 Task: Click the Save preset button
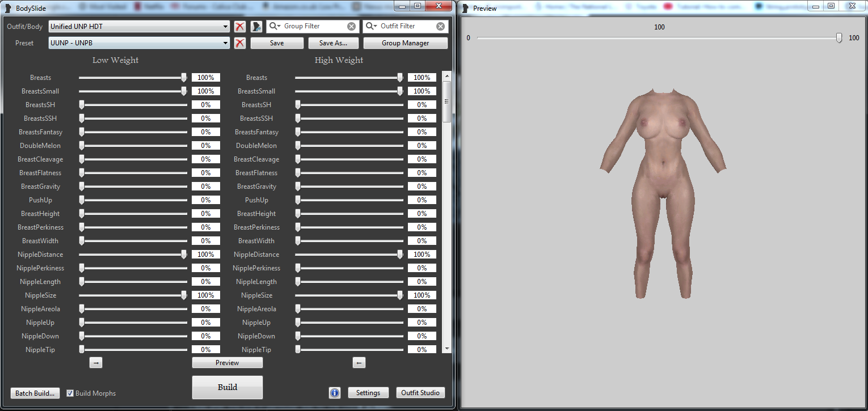(277, 43)
